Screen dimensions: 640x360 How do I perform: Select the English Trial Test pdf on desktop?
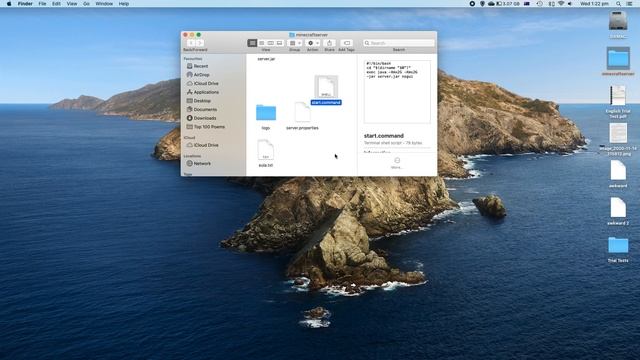click(x=618, y=96)
